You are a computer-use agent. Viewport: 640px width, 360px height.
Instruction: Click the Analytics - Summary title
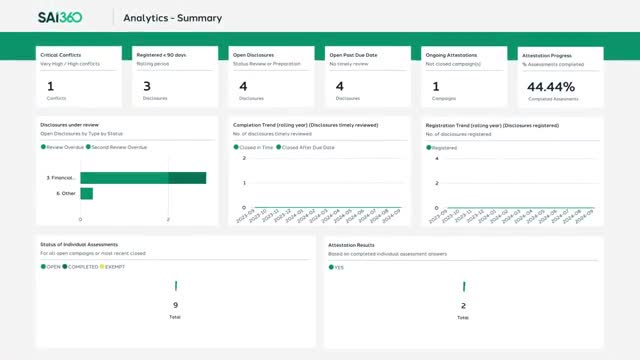[173, 18]
